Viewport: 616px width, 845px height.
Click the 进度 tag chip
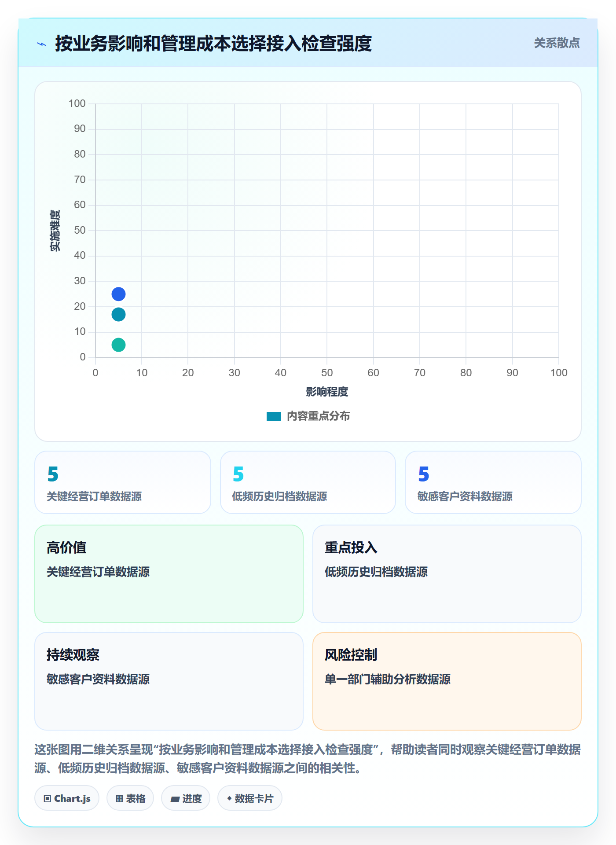click(x=186, y=798)
